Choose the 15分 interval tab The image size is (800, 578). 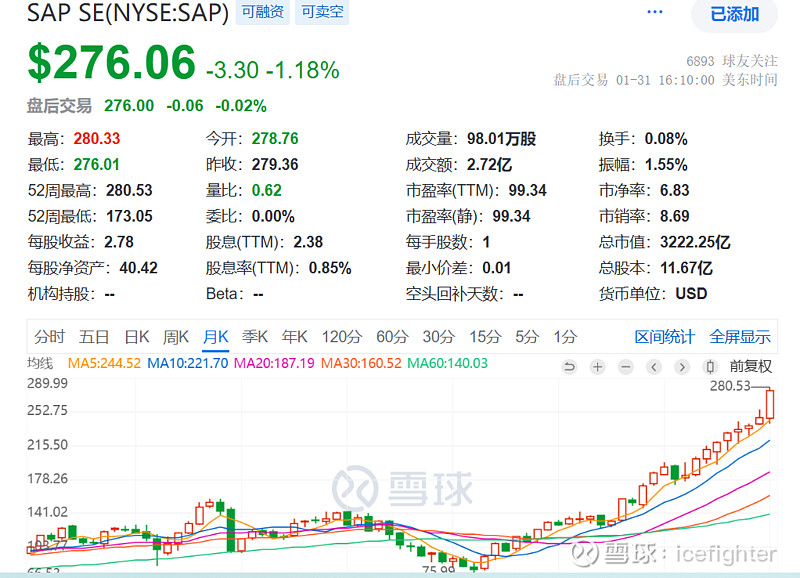point(485,337)
